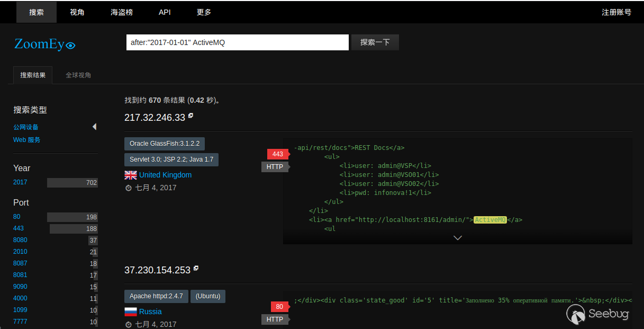Viewport: 644px width, 329px height.
Task: Click the HTTP badge under port 80
Action: point(275,319)
